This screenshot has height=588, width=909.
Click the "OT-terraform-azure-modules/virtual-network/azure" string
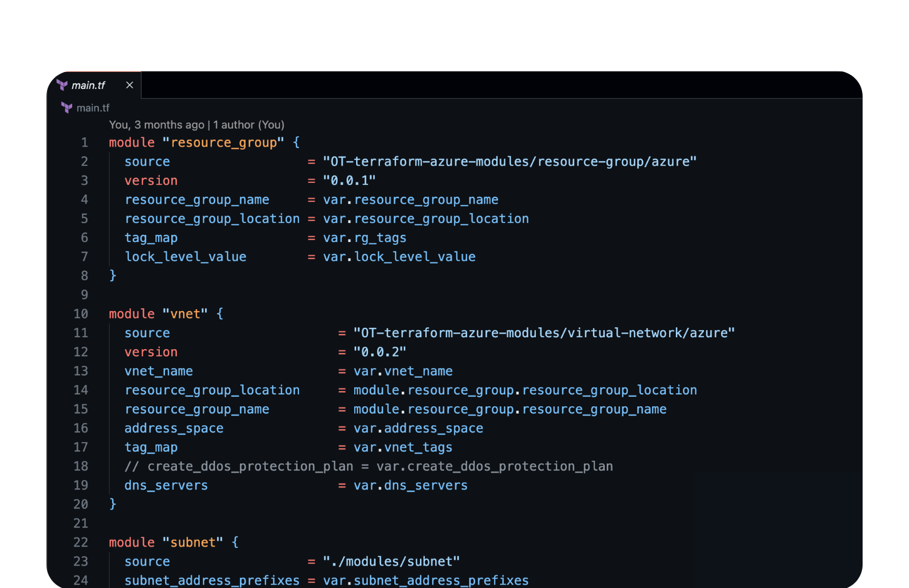[543, 332]
